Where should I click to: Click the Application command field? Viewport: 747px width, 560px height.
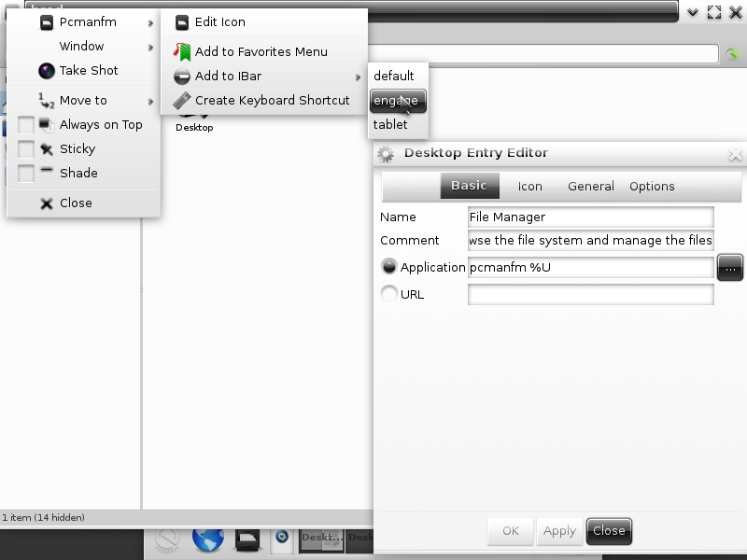591,268
